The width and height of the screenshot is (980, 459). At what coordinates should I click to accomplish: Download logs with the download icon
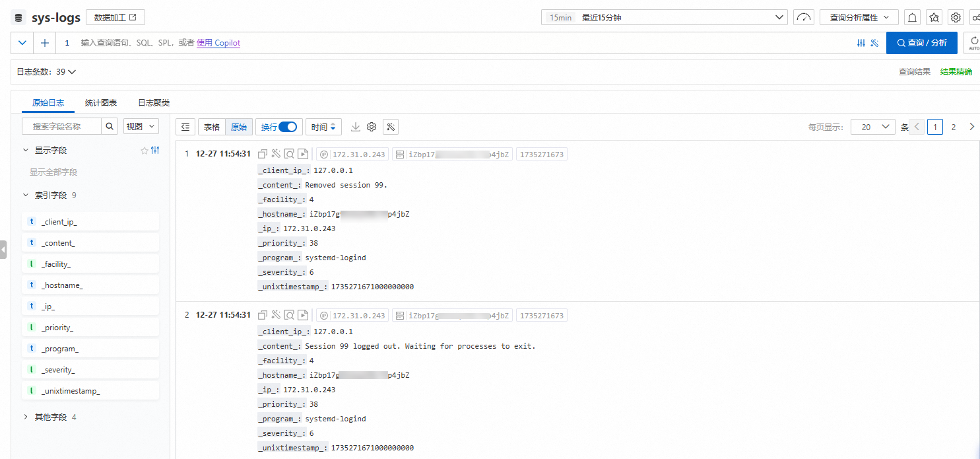point(356,127)
